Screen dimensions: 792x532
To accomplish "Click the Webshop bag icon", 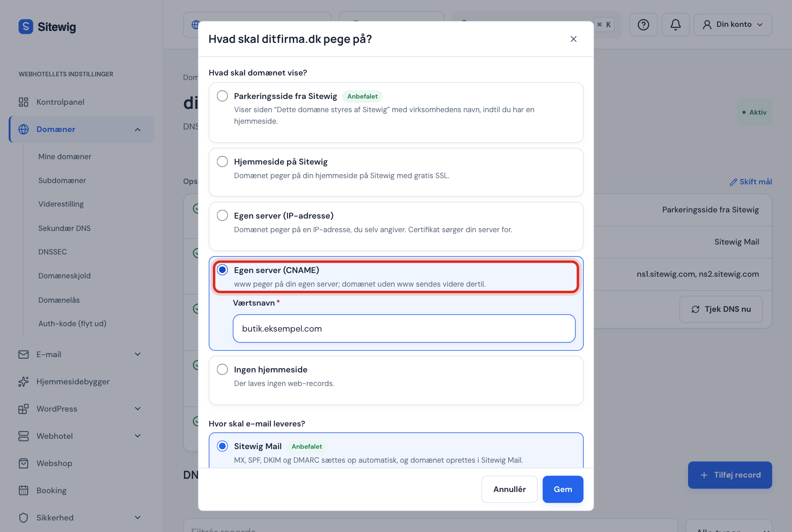I will tap(24, 463).
